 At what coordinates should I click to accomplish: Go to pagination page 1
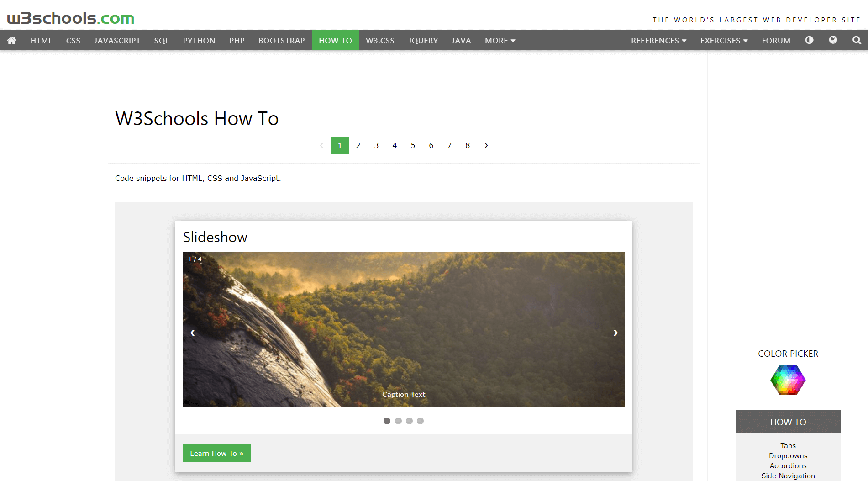pos(340,145)
